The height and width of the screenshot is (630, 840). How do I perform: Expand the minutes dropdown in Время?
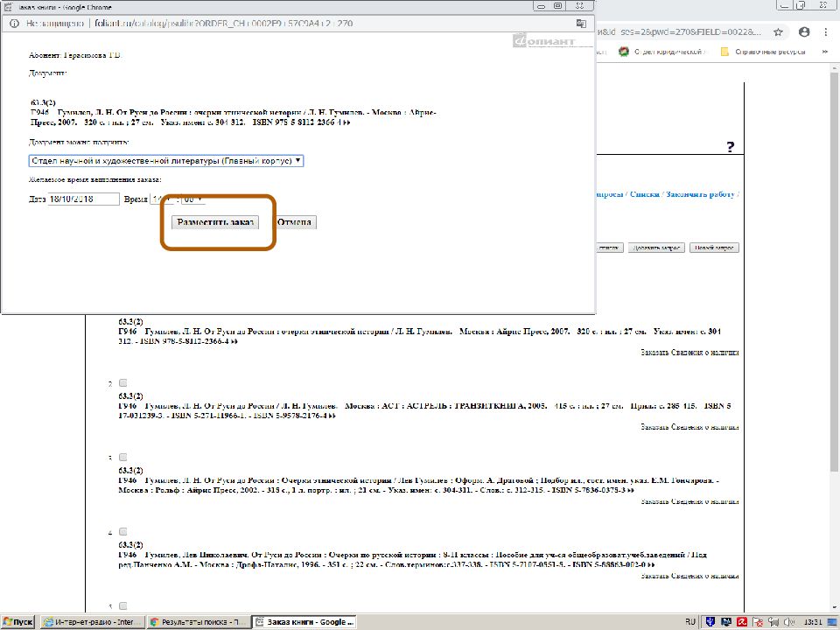(192, 199)
